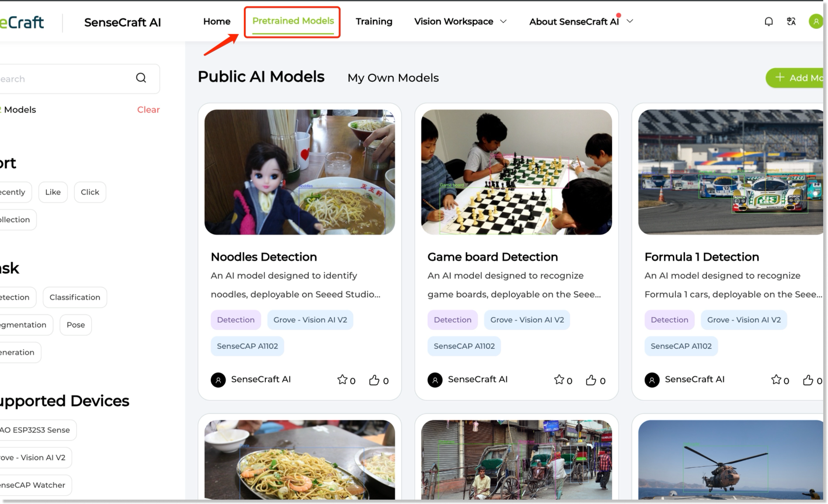828x504 pixels.
Task: Open the rickshaw street scene thumbnail
Action: [516, 460]
